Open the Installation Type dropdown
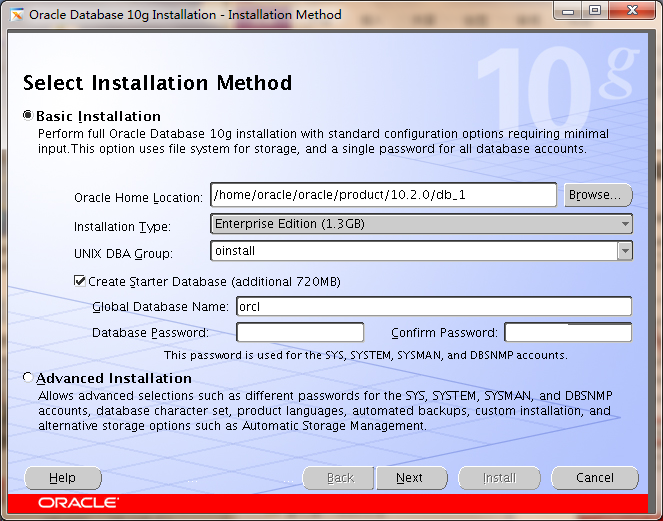This screenshot has height=521, width=663. click(421, 224)
